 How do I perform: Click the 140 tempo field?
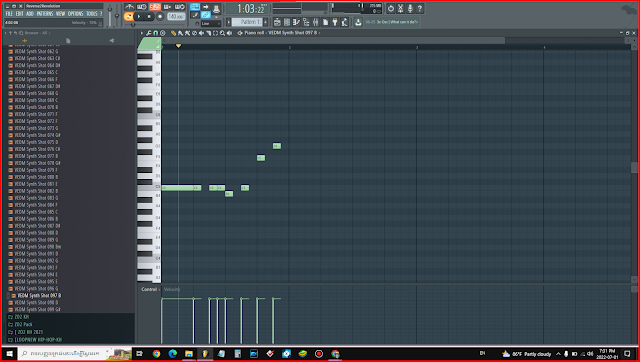click(176, 17)
